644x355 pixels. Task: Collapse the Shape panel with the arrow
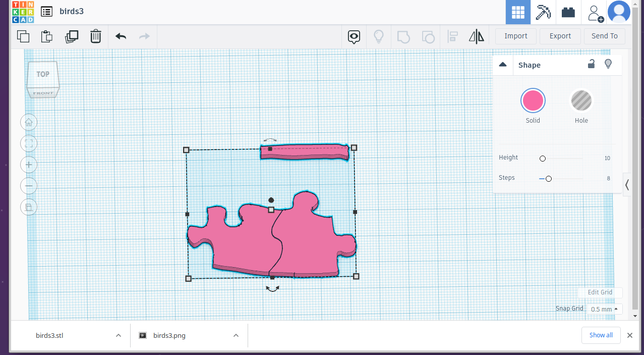503,64
